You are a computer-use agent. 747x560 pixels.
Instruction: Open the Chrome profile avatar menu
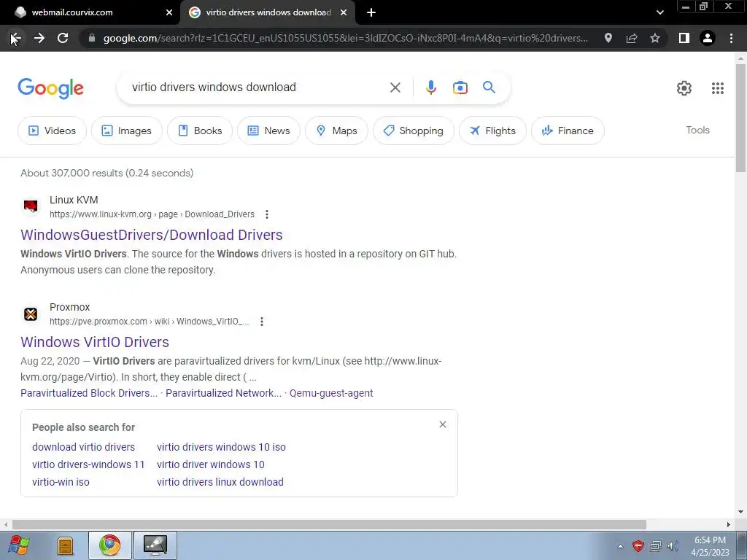708,38
